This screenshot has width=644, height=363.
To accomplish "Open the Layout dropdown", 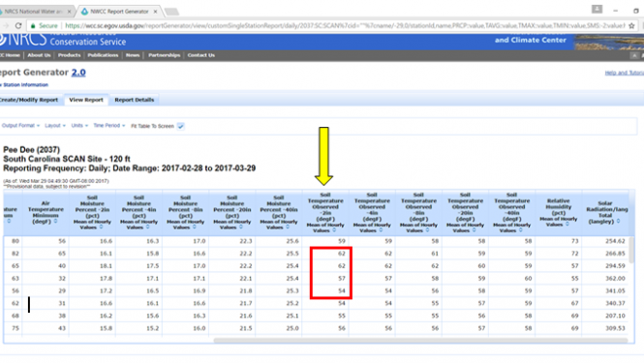I will click(x=55, y=126).
